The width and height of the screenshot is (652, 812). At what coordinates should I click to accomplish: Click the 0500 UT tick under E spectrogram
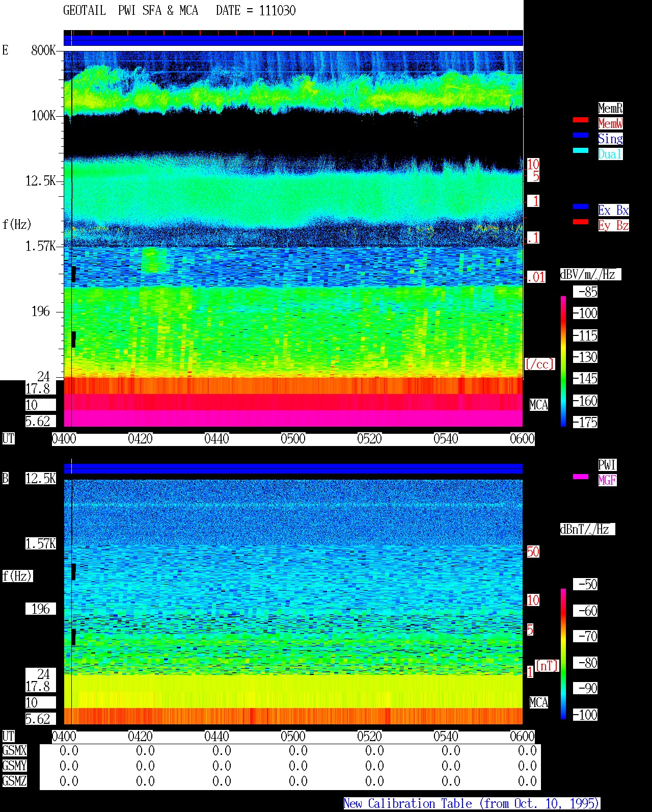pos(293,439)
